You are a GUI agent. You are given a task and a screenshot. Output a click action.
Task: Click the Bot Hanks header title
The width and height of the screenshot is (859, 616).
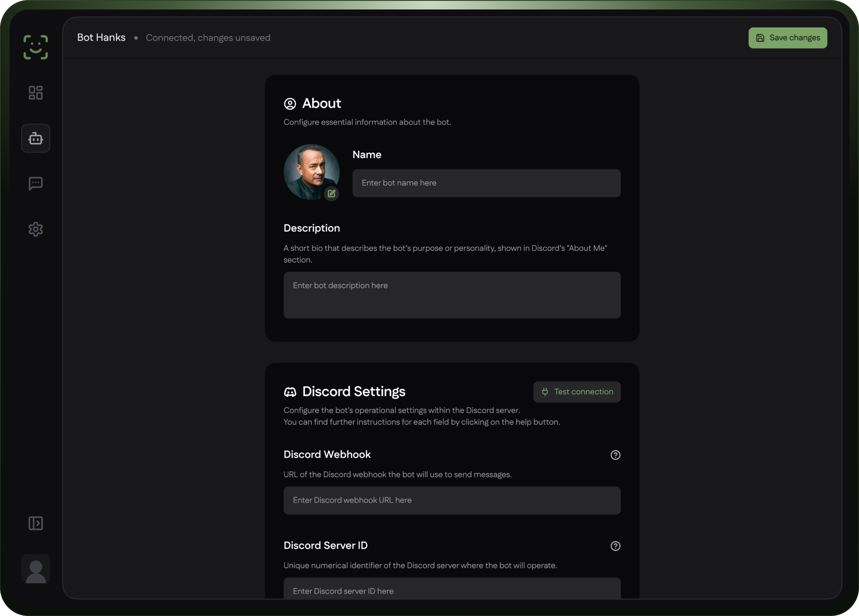click(x=101, y=37)
